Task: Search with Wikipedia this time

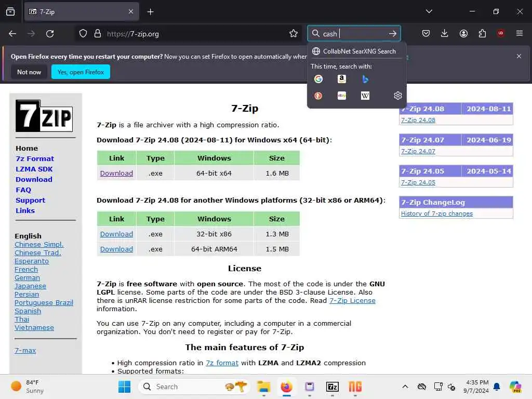Action: coord(365,96)
